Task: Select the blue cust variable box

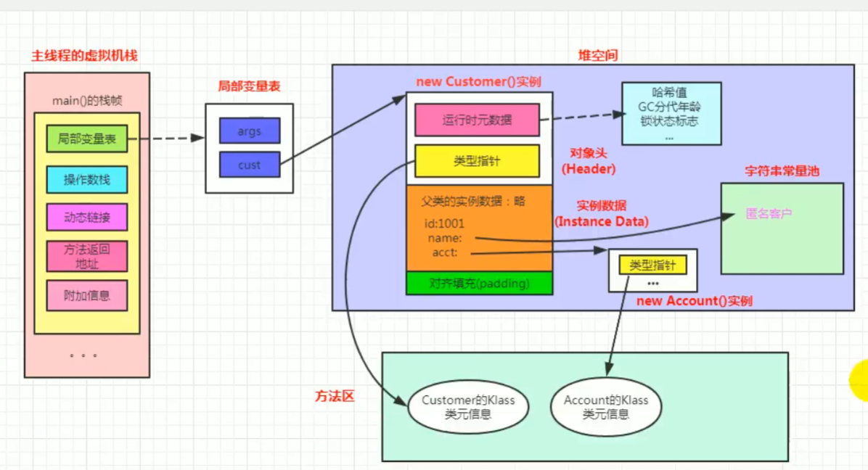Action: click(x=250, y=165)
